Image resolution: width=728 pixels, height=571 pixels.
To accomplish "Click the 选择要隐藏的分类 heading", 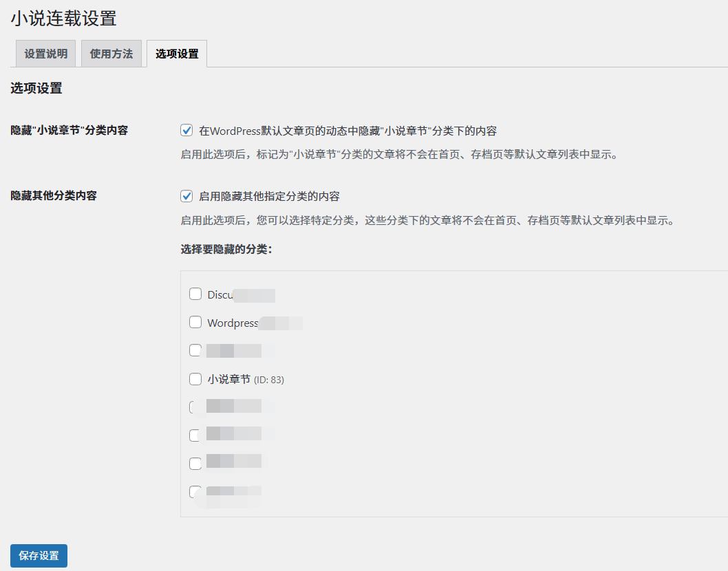I will (x=226, y=249).
